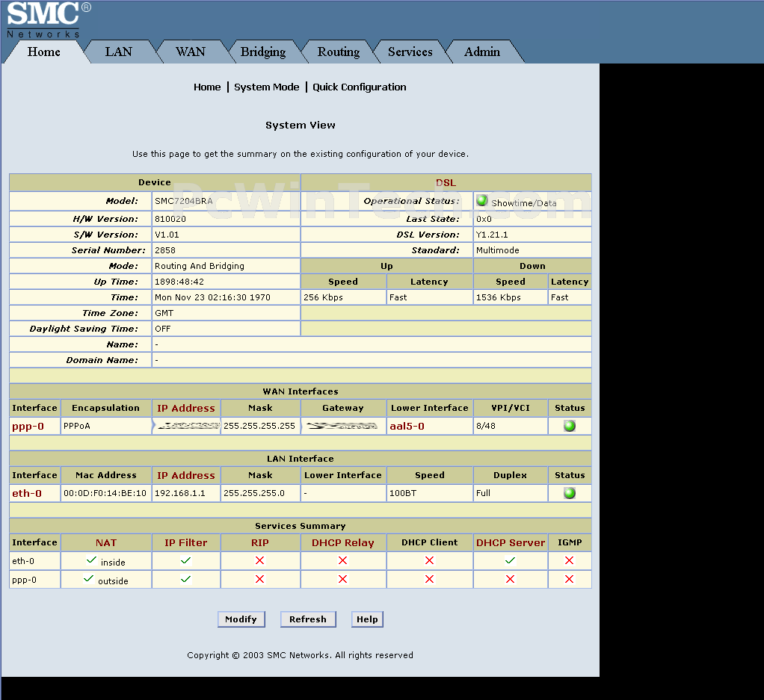Viewport: 764px width, 700px height.
Task: Open the System Mode link
Action: tap(267, 87)
